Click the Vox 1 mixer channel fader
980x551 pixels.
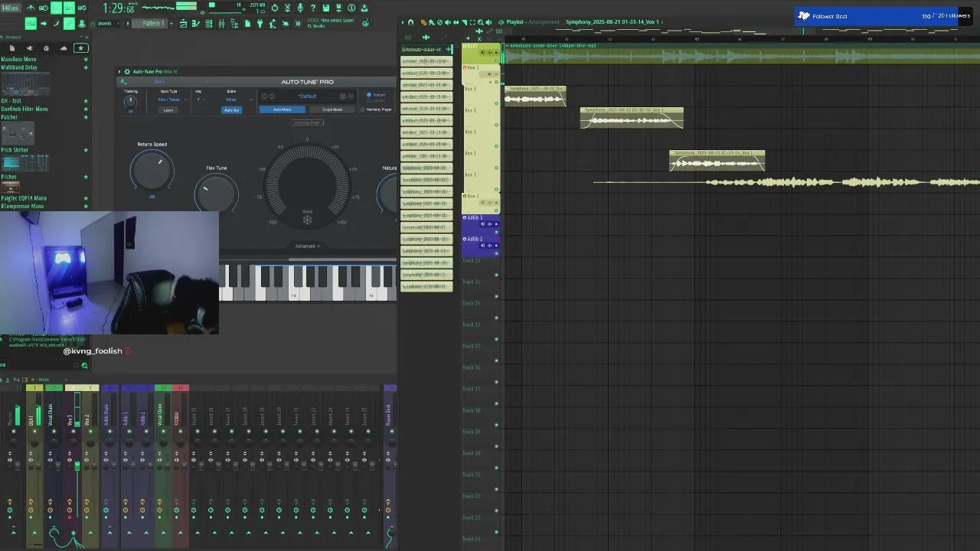click(x=77, y=466)
